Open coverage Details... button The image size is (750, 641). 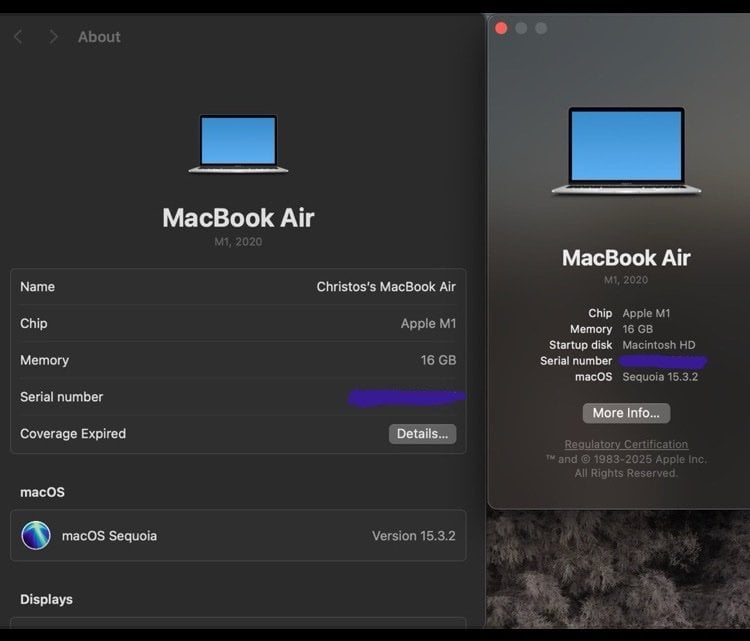click(x=422, y=434)
